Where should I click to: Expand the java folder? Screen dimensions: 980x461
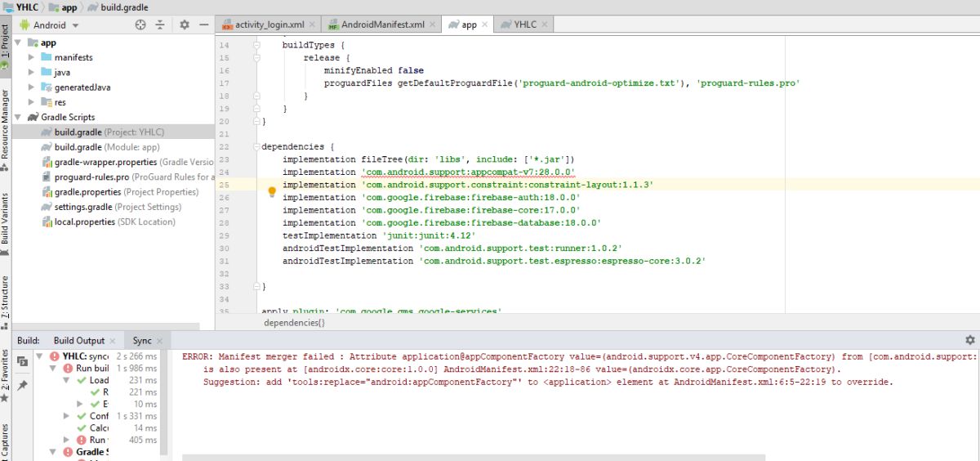[31, 72]
